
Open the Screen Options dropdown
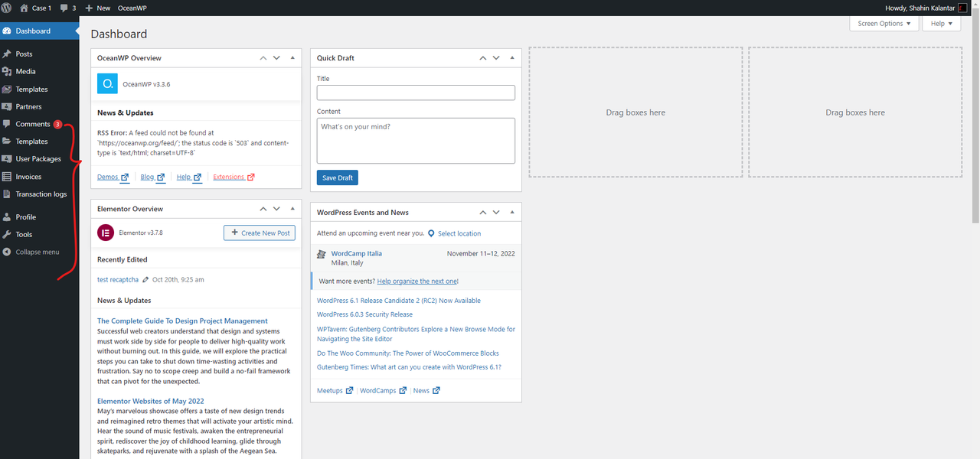(x=884, y=24)
